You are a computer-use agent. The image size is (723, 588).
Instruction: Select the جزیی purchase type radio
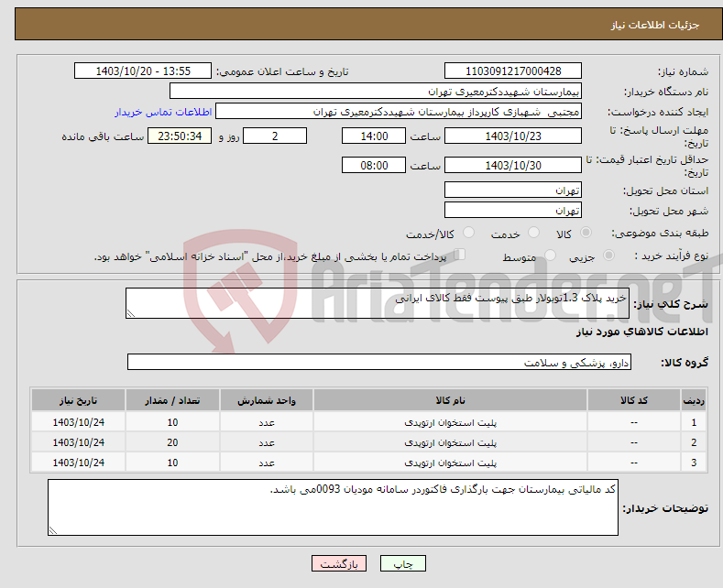tap(608, 256)
